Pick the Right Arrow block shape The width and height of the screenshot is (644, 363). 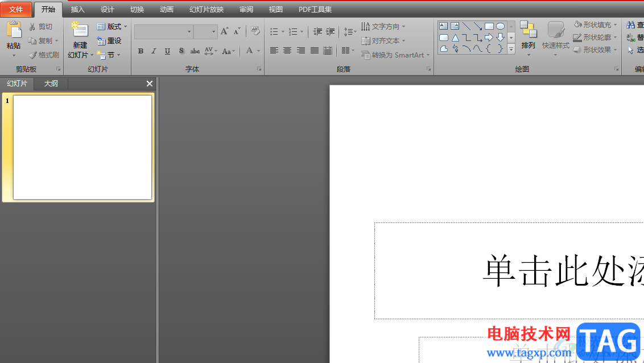click(x=489, y=38)
